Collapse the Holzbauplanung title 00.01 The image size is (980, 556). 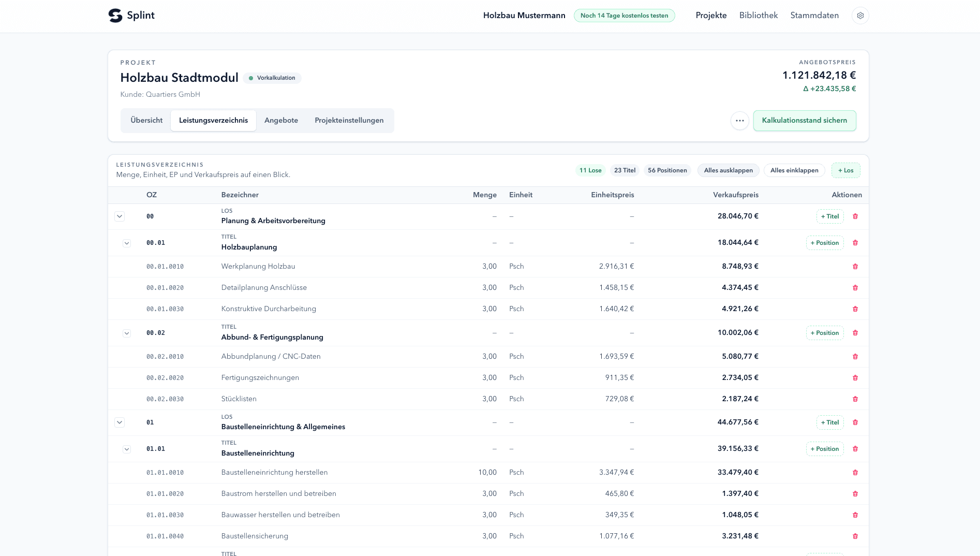[x=127, y=243]
